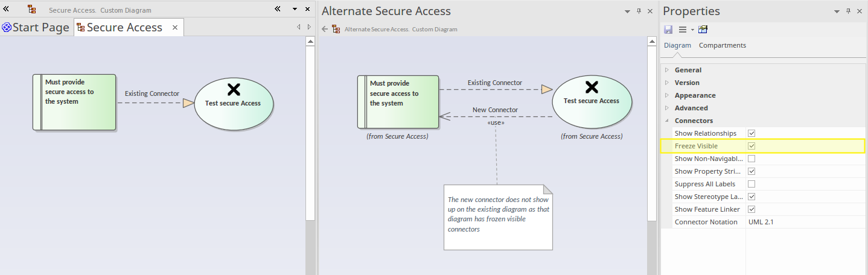Viewport: 868px width, 275px height.
Task: Select the Test secure Access element in left diagram
Action: point(233,103)
